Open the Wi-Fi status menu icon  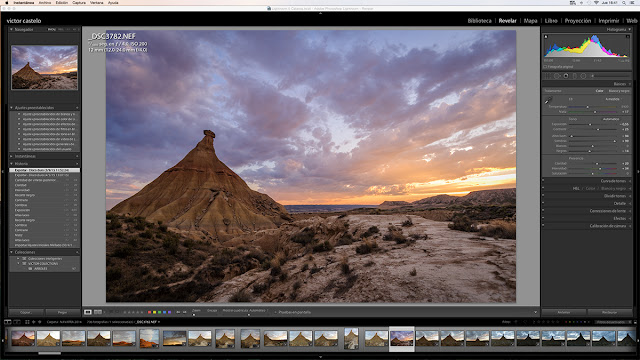[596, 3]
